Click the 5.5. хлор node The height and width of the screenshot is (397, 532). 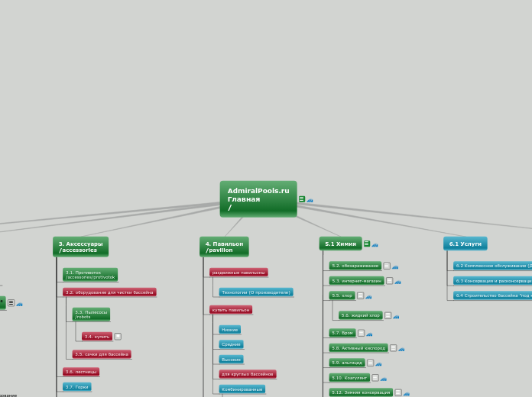[x=342, y=295]
